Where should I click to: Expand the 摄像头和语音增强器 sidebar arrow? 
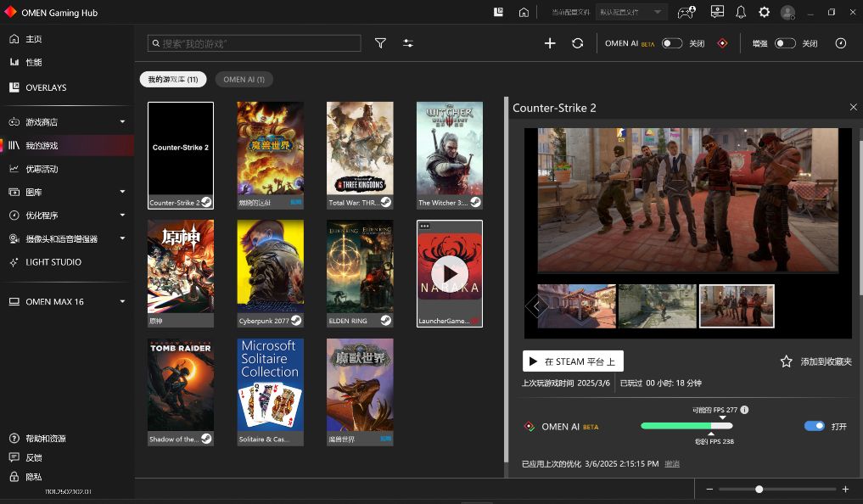(122, 238)
